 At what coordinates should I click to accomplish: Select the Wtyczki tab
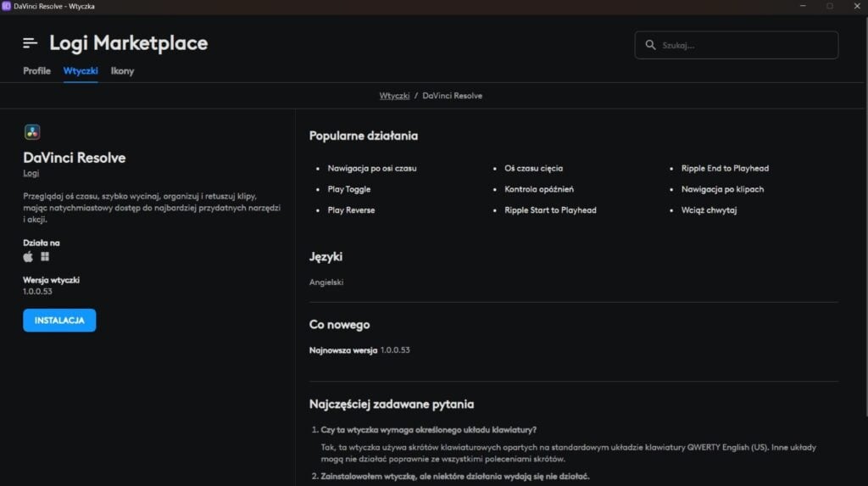click(x=81, y=71)
